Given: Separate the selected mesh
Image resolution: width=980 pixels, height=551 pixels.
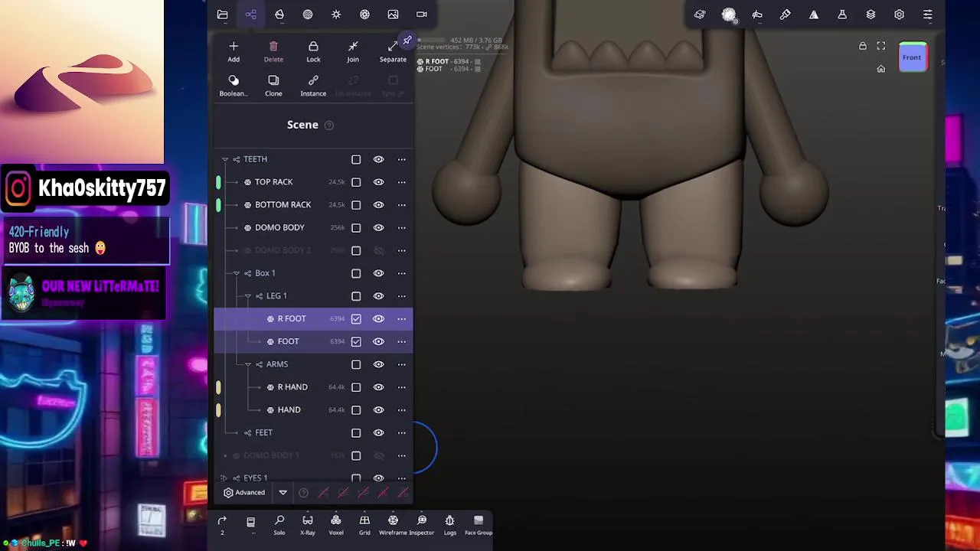Looking at the screenshot, I should pyautogui.click(x=393, y=51).
